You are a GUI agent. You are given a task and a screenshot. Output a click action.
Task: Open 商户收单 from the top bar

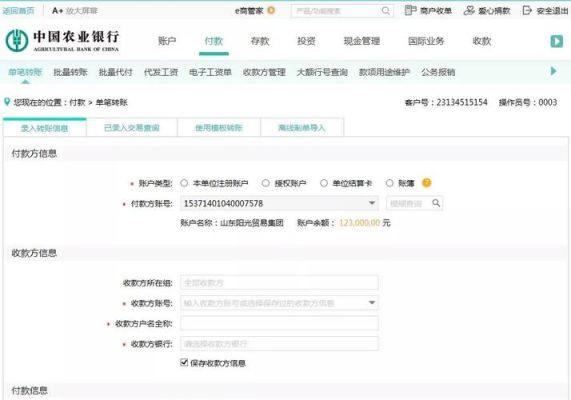[x=428, y=11]
